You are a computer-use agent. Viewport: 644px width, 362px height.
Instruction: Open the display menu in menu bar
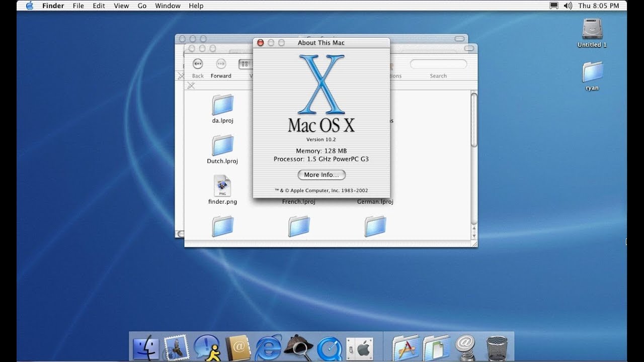[x=554, y=6]
